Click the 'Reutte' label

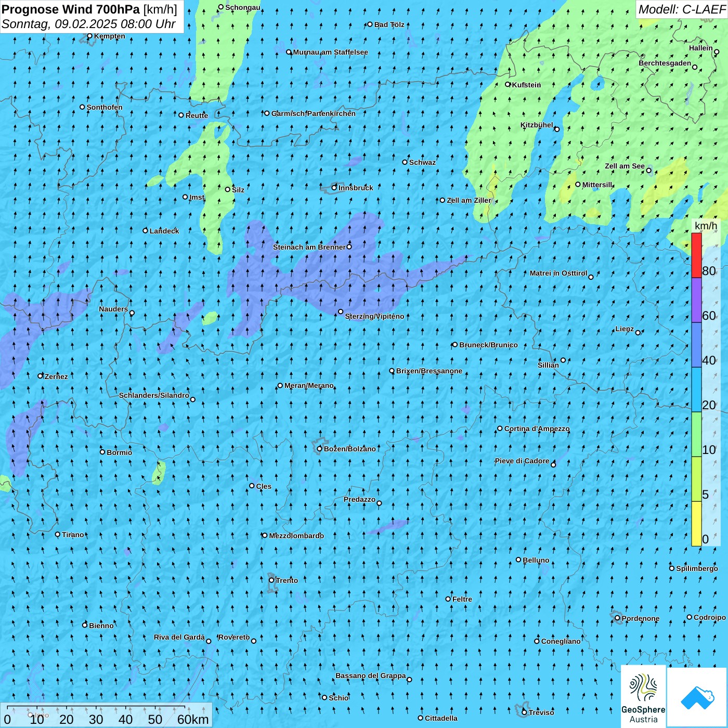197,115
